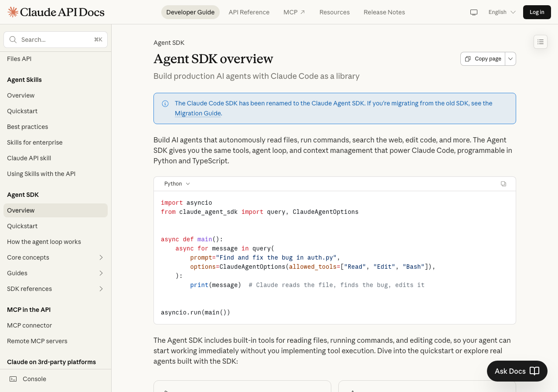Open Quickstart under Agent SDK
558x392 pixels.
(x=22, y=226)
